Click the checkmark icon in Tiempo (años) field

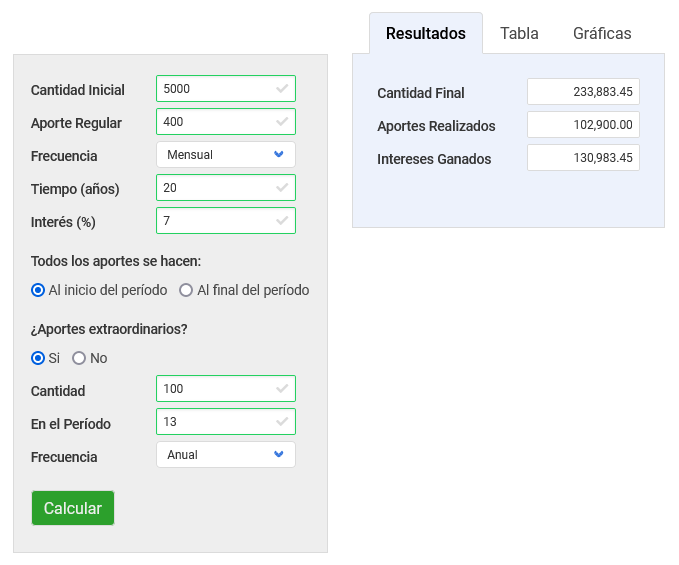[x=282, y=188]
